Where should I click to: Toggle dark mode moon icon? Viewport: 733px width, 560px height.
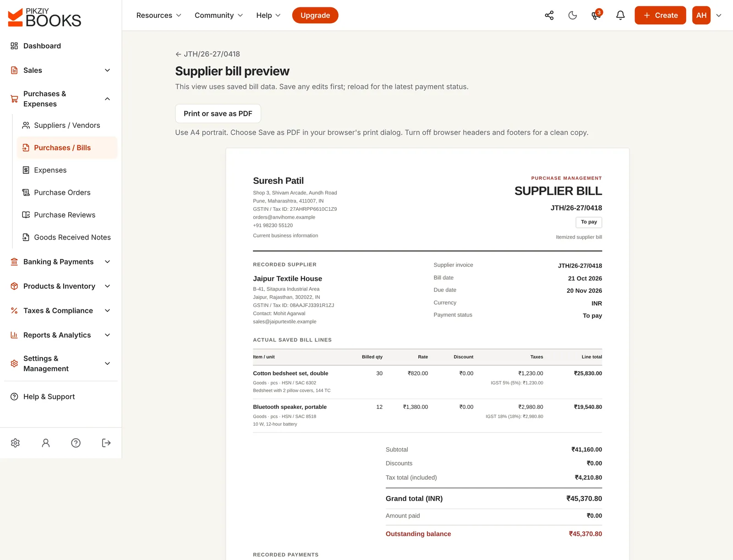point(573,16)
